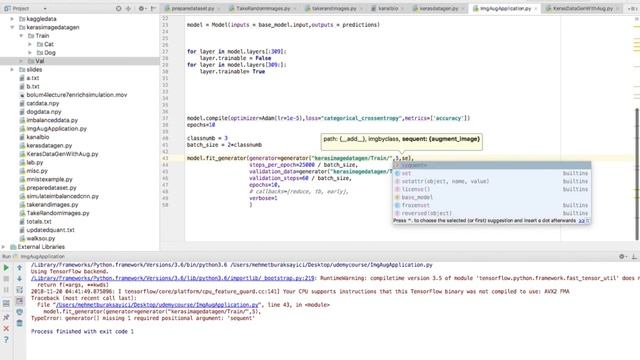Viewport: 640px width, 360px height.
Task: Choose 'frozenset' autocomplete suggestion
Action: 492,205
